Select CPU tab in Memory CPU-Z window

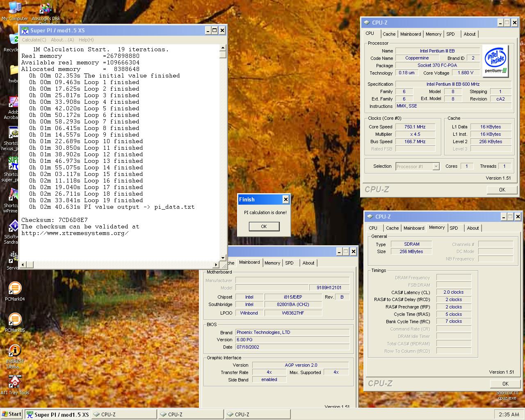373,228
